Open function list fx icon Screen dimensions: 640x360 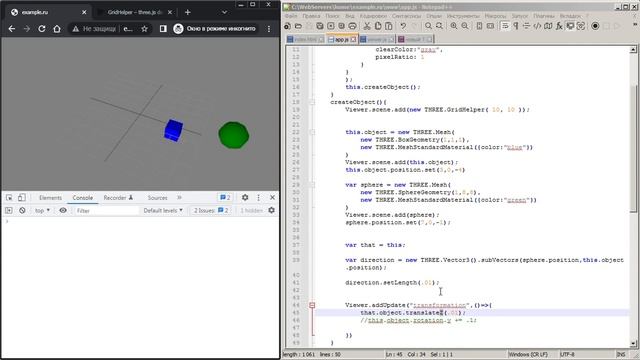[x=559, y=26]
